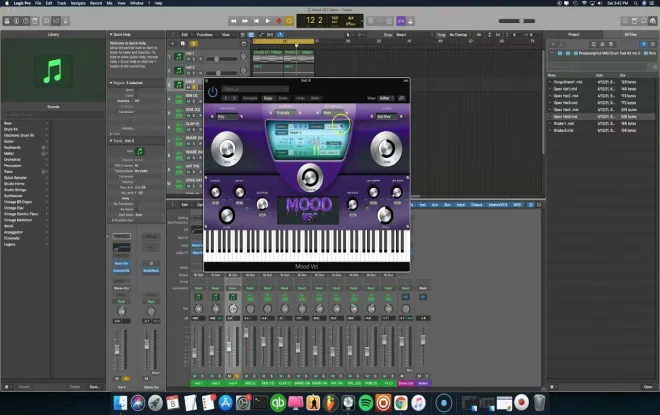Open the tracks area Edit menu
The height and width of the screenshot is (415, 660).
(185, 35)
